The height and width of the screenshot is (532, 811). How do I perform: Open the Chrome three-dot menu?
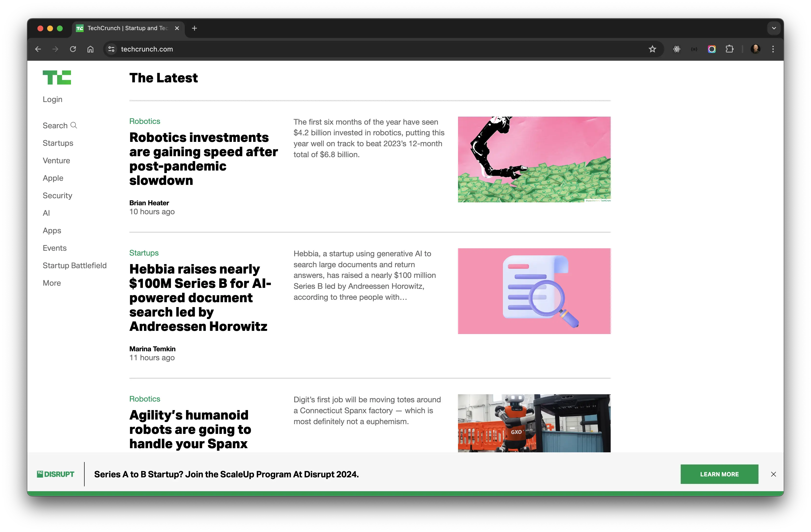773,49
